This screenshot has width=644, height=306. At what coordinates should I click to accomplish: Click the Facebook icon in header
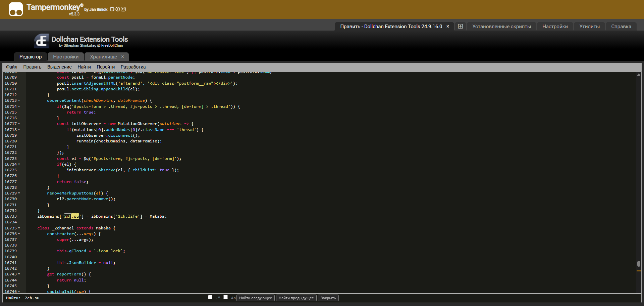coord(118,9)
